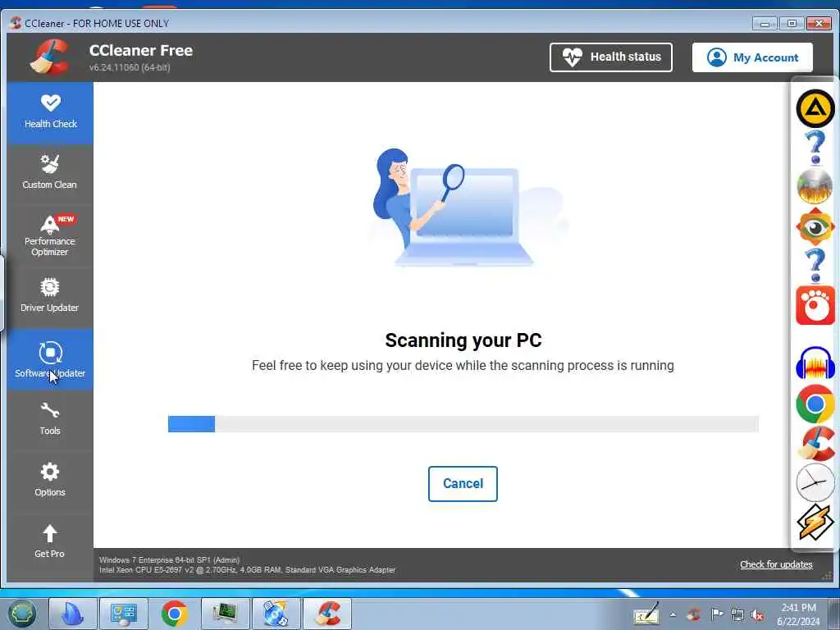
Task: Open the Action Center flag icon
Action: click(716, 614)
